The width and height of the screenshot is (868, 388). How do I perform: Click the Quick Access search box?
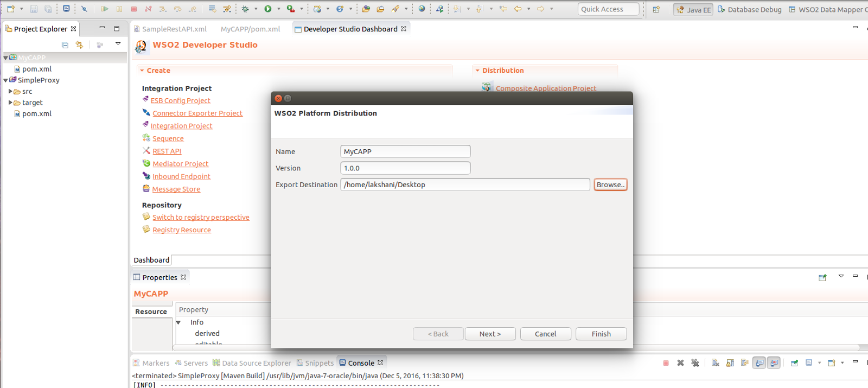pyautogui.click(x=608, y=9)
